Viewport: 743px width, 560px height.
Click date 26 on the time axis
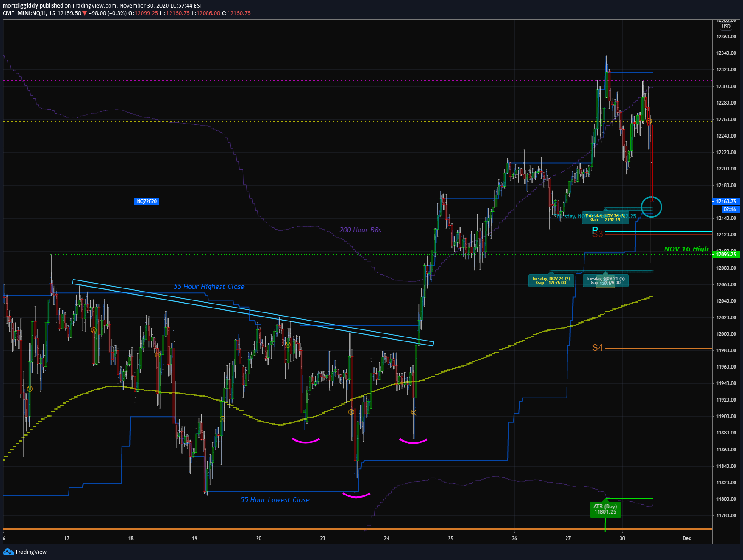point(514,538)
